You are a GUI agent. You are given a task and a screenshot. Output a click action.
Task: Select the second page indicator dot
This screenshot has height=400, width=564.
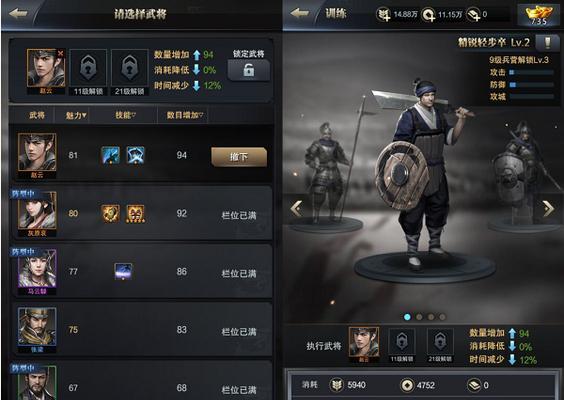(419, 317)
